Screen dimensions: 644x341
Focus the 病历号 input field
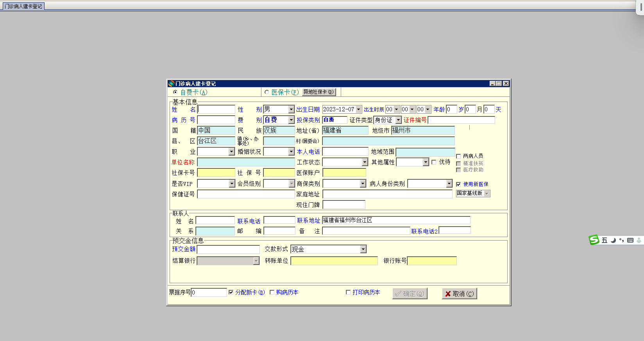(x=216, y=120)
